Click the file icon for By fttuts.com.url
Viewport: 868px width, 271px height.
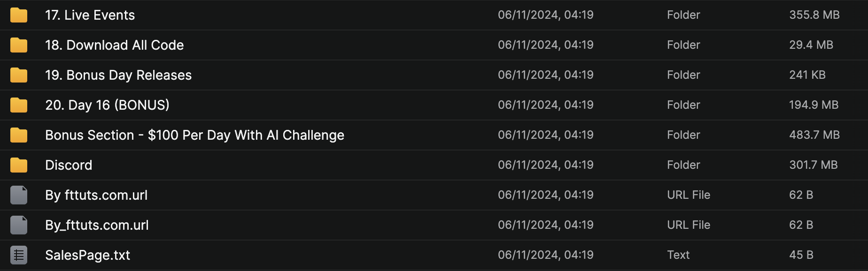tap(19, 195)
